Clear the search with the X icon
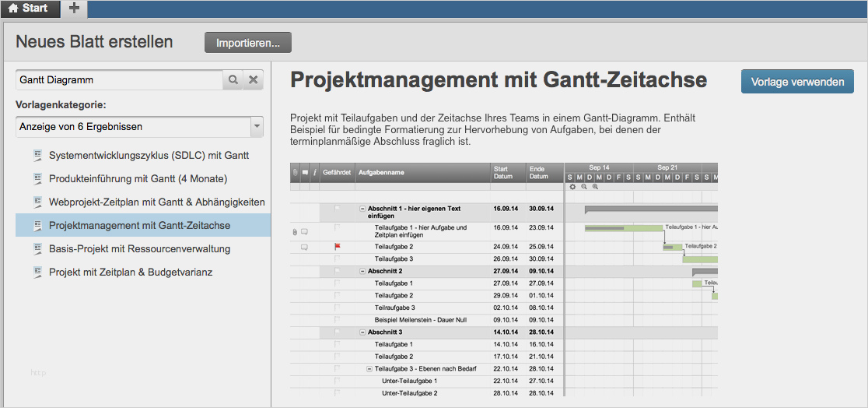Image resolution: width=868 pixels, height=408 pixels. [x=254, y=80]
